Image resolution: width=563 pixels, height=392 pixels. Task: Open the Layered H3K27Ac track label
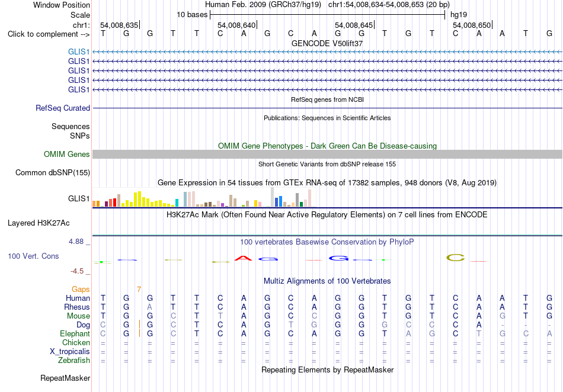[39, 223]
